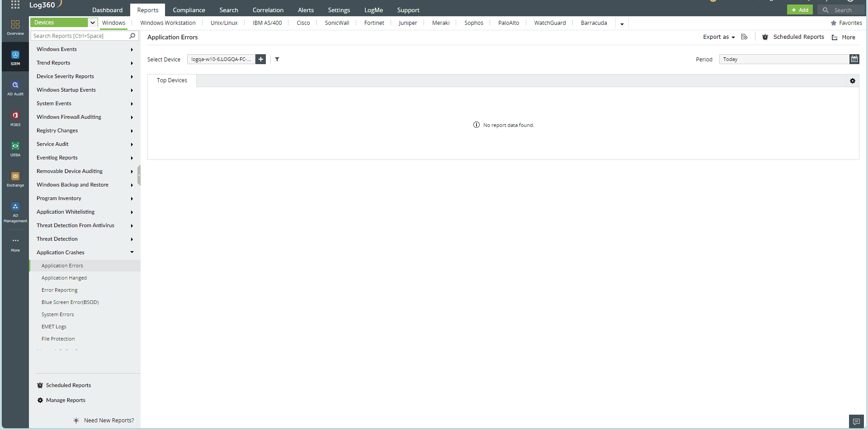Click the Select Device field
The image size is (868, 430).
(222, 59)
